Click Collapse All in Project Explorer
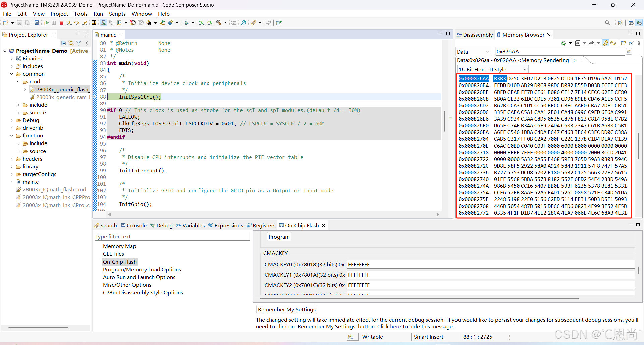 point(63,43)
